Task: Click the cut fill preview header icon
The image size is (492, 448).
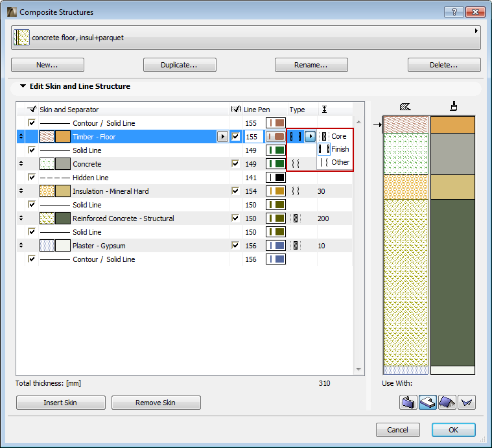Action: tap(405, 107)
